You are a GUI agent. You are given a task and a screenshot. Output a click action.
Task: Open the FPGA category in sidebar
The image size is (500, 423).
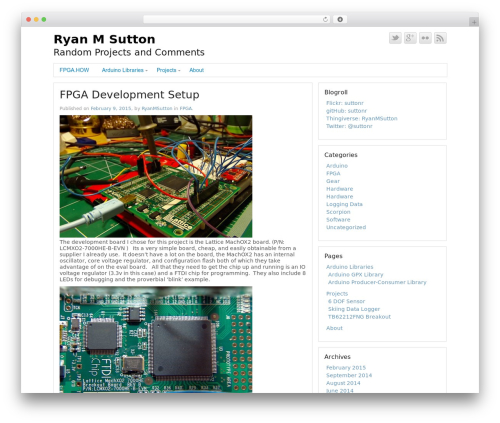pyautogui.click(x=333, y=173)
